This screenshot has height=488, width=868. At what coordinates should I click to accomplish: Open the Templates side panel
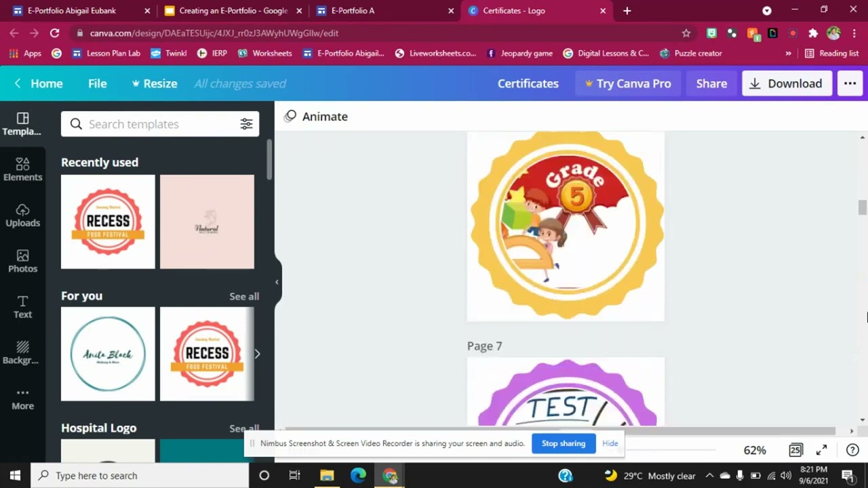pos(22,124)
